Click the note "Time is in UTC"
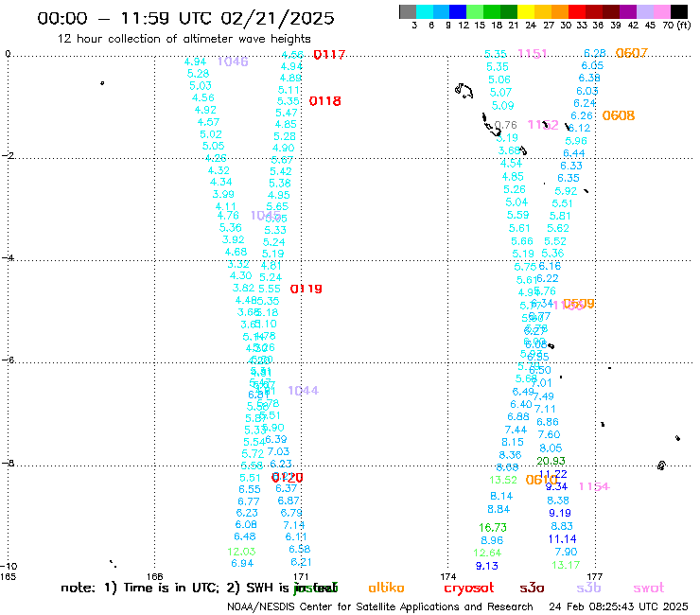The width and height of the screenshot is (700, 615). pyautogui.click(x=171, y=588)
